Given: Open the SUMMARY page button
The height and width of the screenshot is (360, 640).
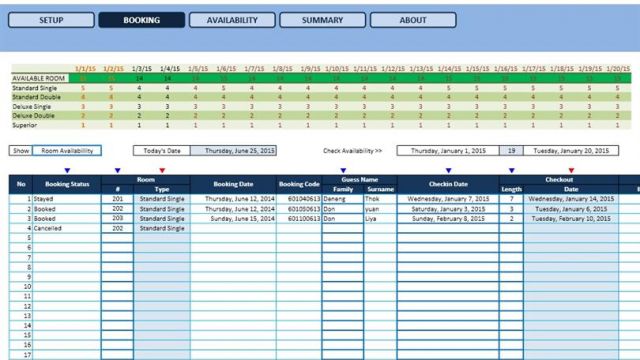Looking at the screenshot, I should pyautogui.click(x=322, y=20).
